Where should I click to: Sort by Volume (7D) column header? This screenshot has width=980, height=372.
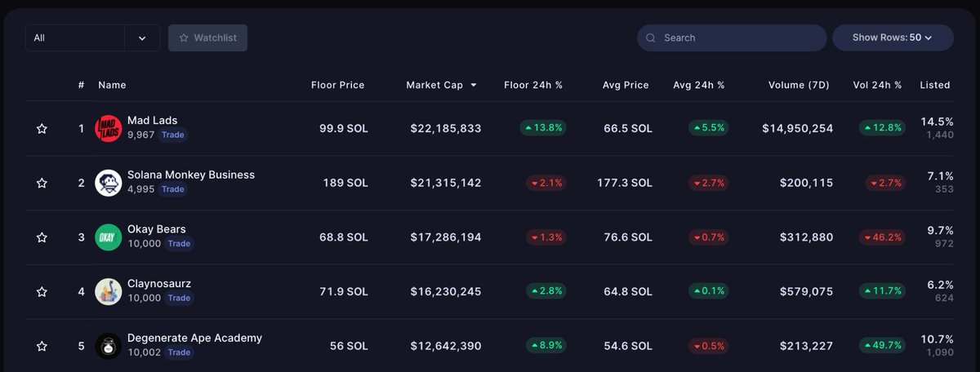[x=798, y=85]
